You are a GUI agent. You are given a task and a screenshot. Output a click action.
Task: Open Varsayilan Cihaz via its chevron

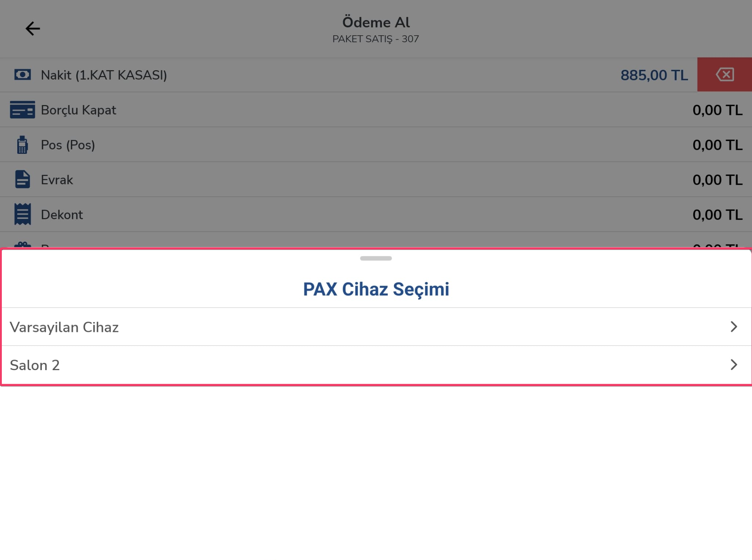734,326
